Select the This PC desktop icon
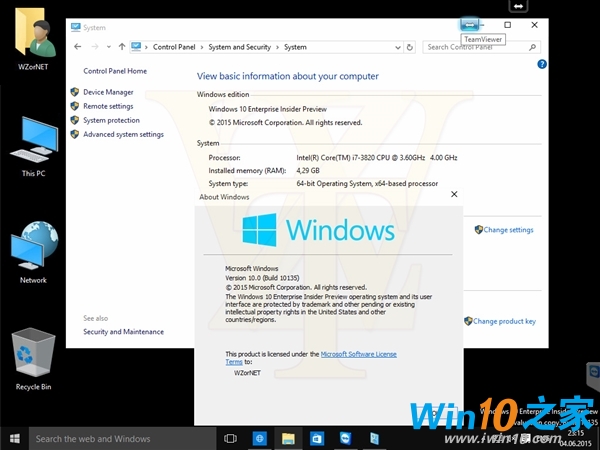The image size is (600, 450). pos(33,146)
